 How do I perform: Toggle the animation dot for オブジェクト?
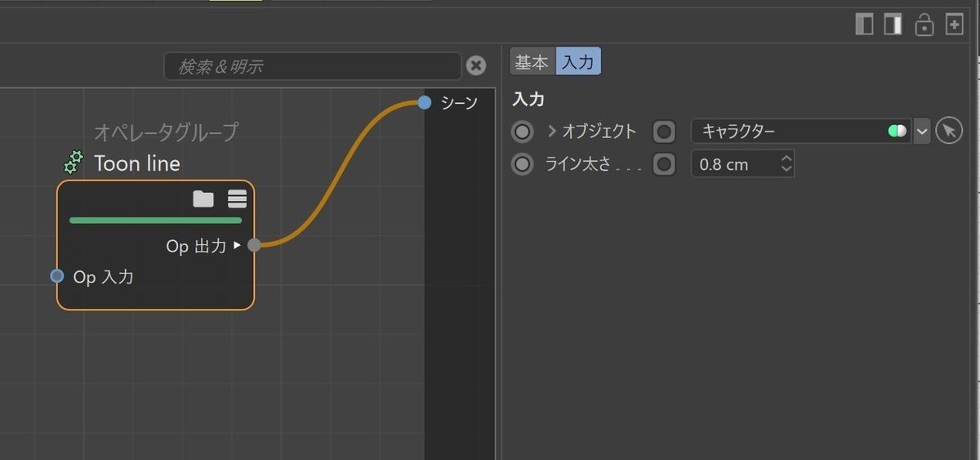point(522,131)
